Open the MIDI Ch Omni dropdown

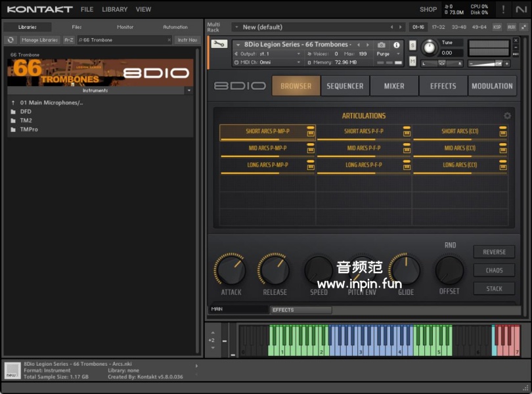coord(269,62)
